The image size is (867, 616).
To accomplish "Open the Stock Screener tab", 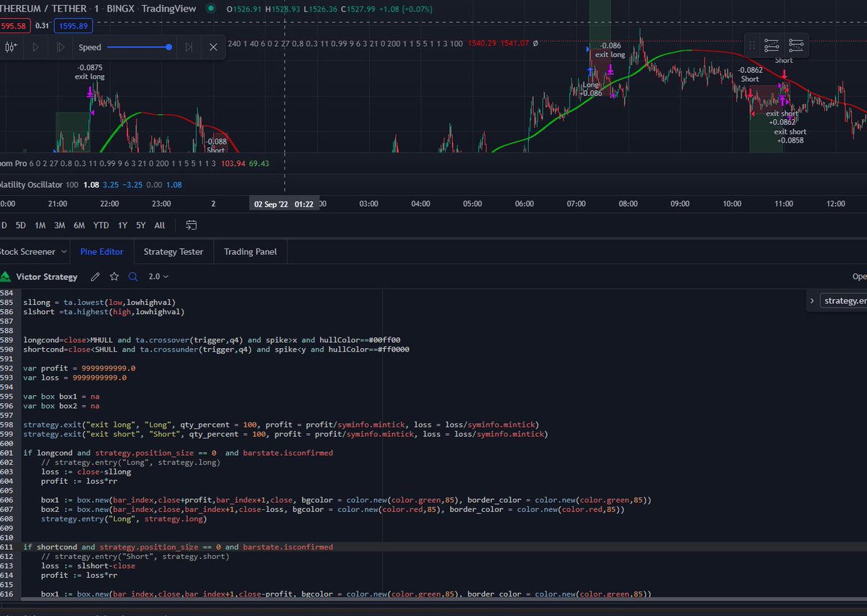I will (x=27, y=251).
